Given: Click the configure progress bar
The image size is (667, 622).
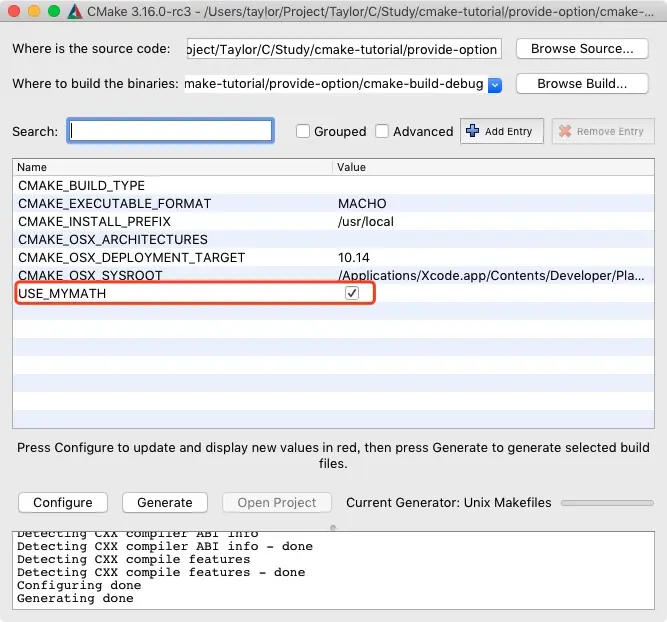Looking at the screenshot, I should click(x=607, y=503).
